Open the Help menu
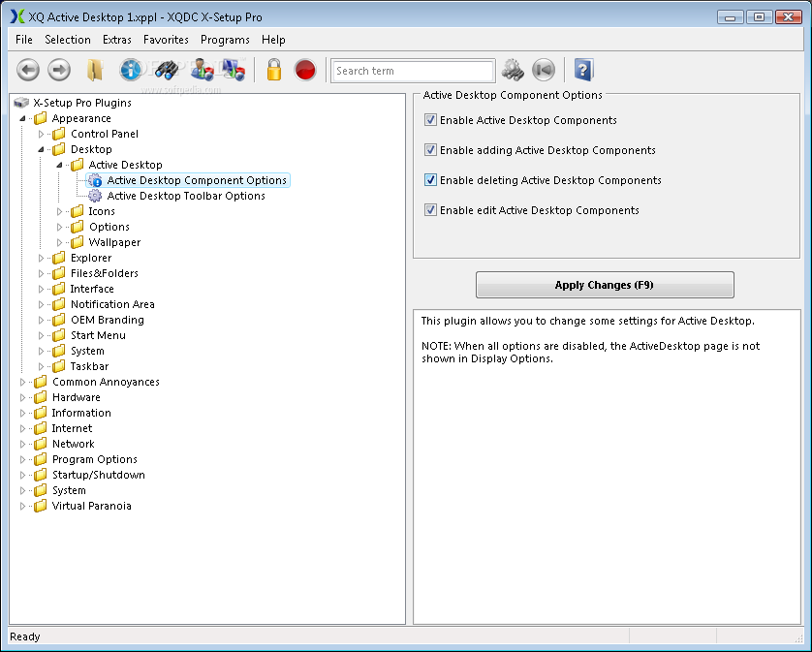Image resolution: width=812 pixels, height=652 pixels. (273, 40)
